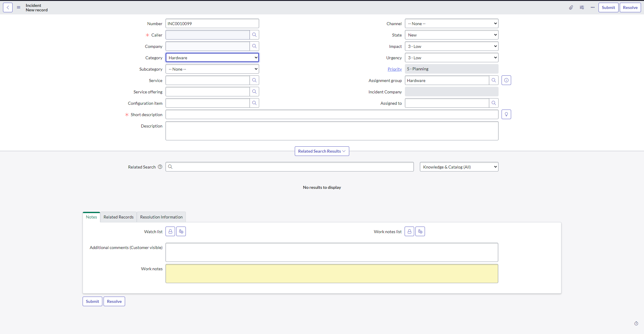
Task: Unlock the Work notes list
Action: tap(409, 231)
